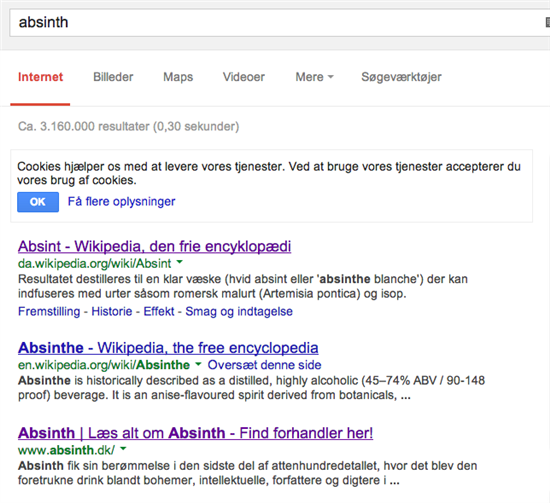
Task: Switch to the Maps tab
Action: click(x=178, y=77)
